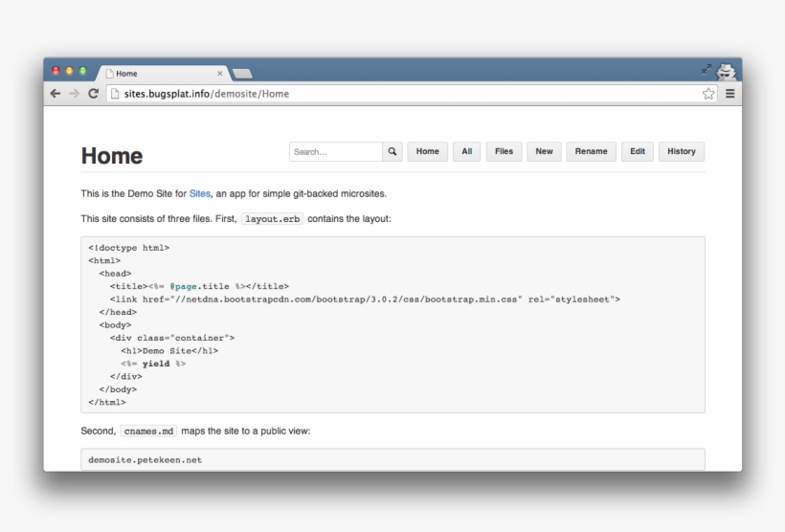
Task: Follow the Sites link
Action: (200, 193)
